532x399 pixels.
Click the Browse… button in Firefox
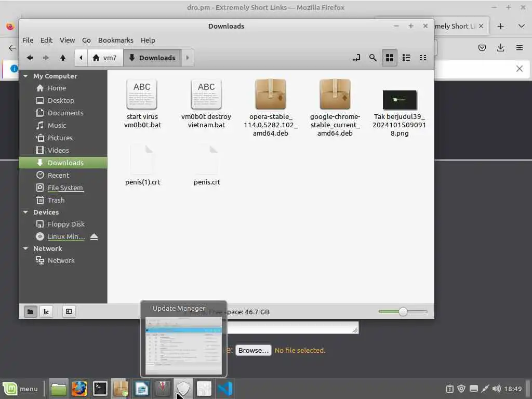coord(253,351)
